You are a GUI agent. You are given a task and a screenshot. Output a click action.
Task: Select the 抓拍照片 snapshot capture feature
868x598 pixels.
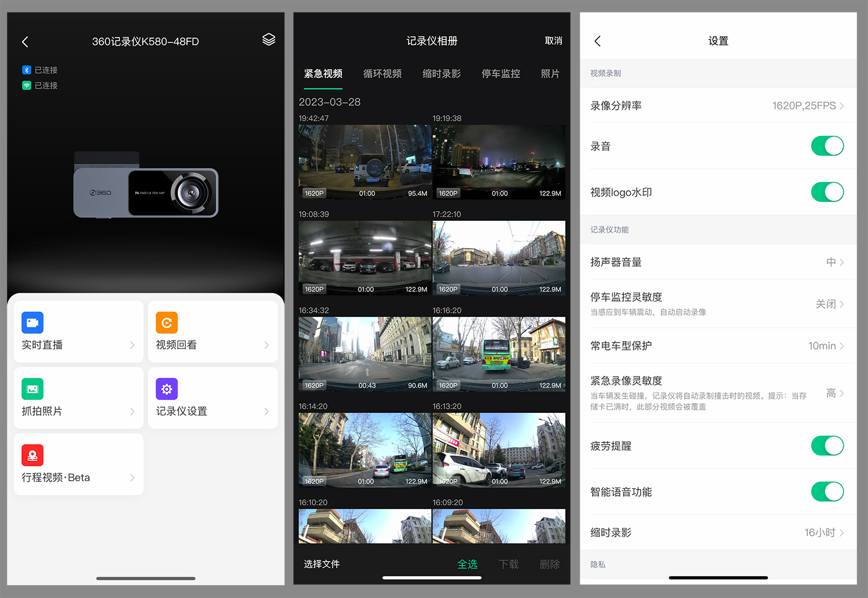pos(78,397)
